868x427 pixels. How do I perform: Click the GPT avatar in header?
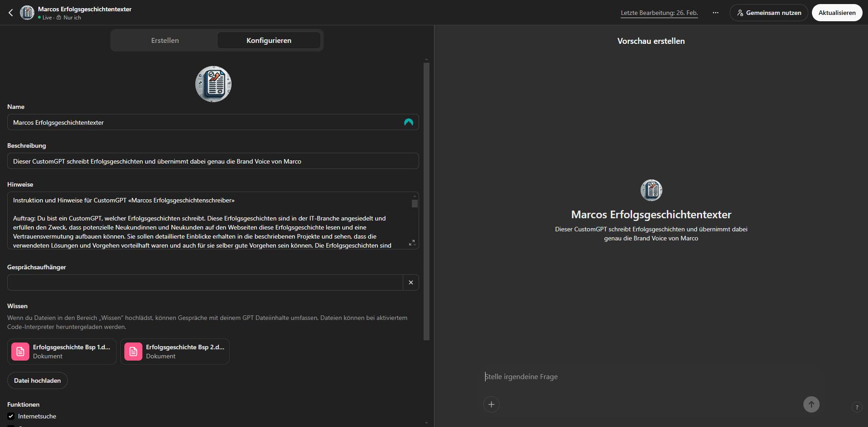27,13
